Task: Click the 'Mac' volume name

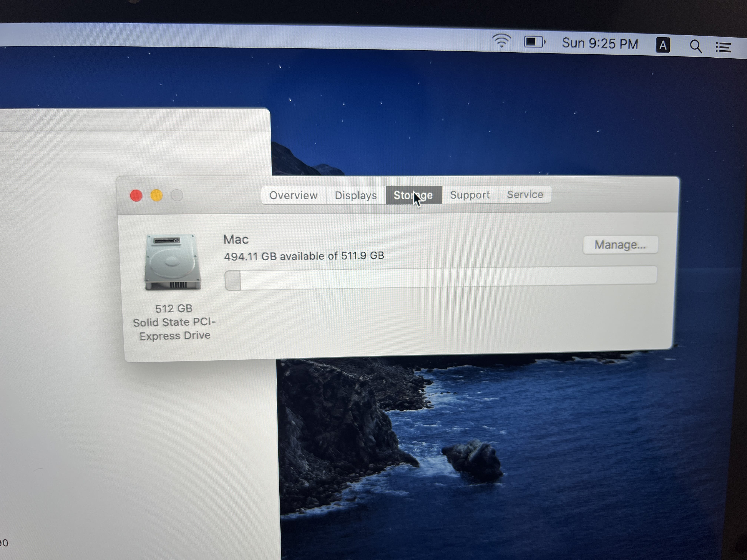Action: (236, 240)
